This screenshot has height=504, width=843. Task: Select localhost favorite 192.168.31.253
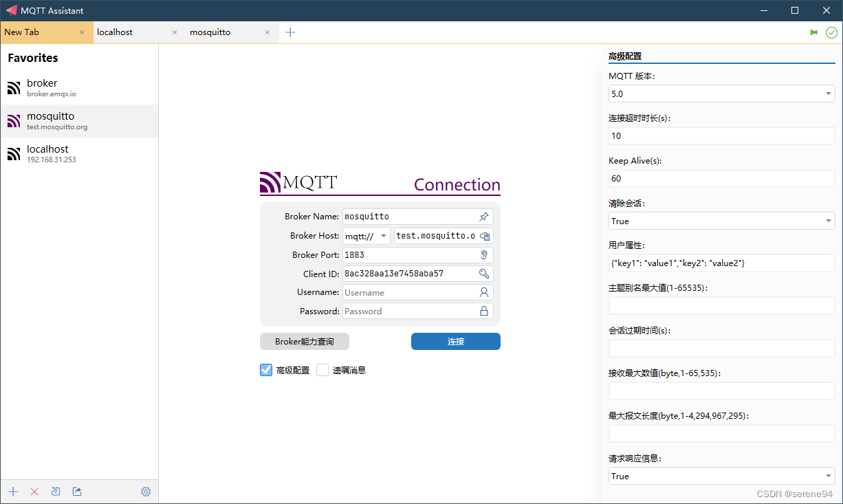pyautogui.click(x=79, y=154)
